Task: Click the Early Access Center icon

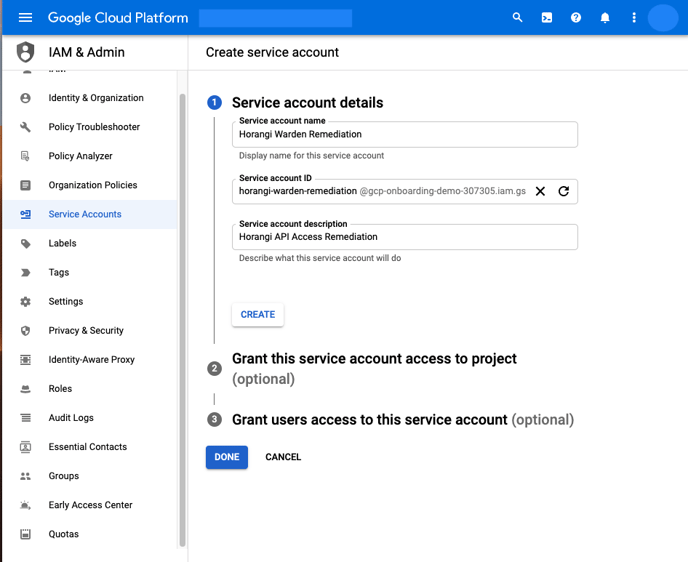Action: coord(25,505)
